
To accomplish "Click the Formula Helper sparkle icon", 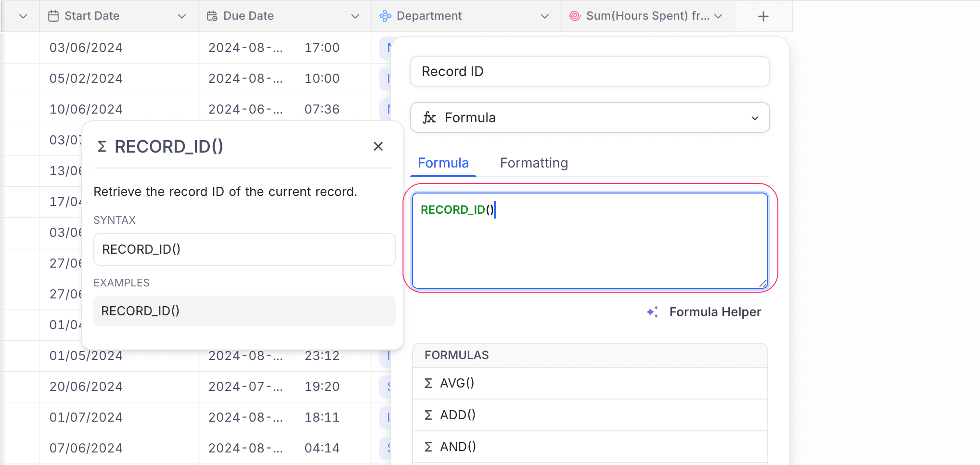I will click(x=653, y=312).
